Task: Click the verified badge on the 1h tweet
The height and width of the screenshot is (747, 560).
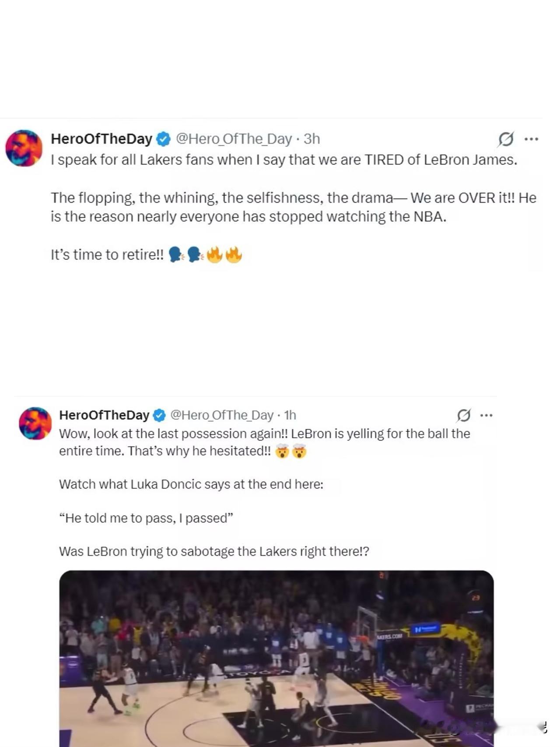Action: (x=159, y=415)
